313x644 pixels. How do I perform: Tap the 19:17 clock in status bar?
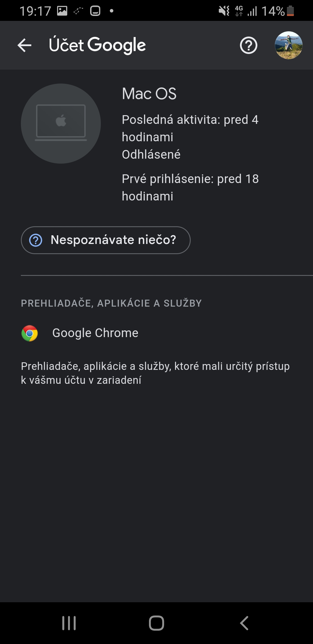coord(35,11)
